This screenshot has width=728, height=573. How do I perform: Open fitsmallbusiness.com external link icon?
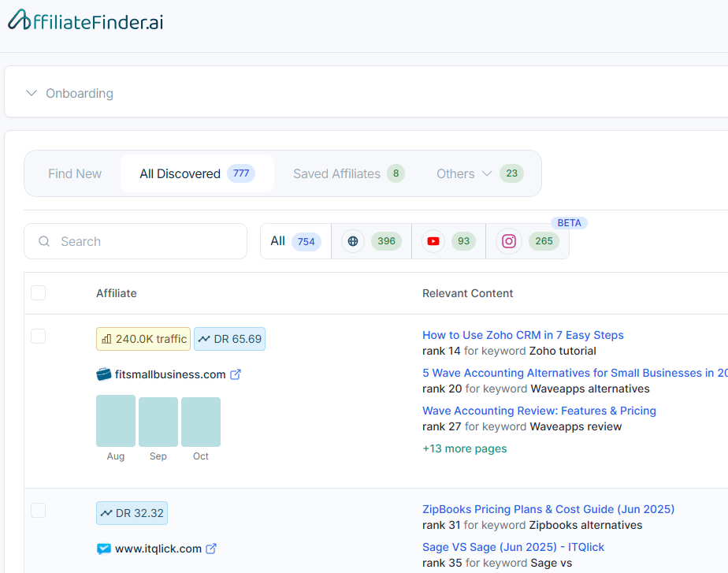pyautogui.click(x=236, y=374)
